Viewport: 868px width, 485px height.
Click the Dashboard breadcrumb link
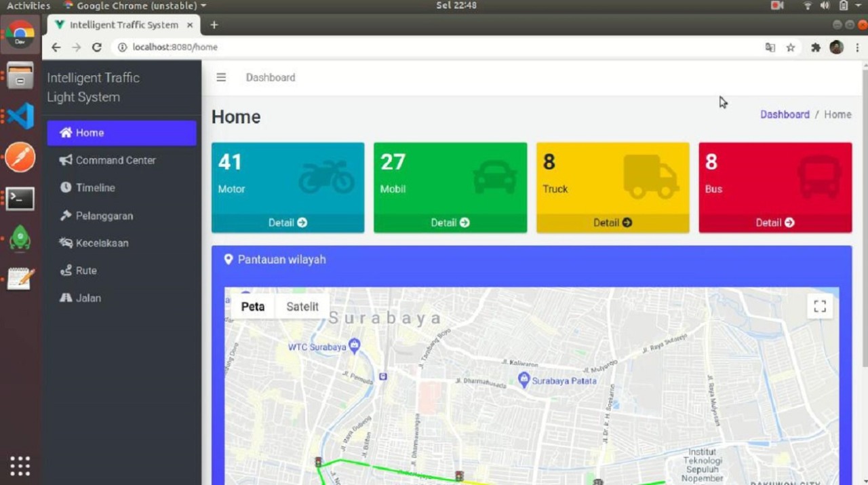[x=785, y=115]
